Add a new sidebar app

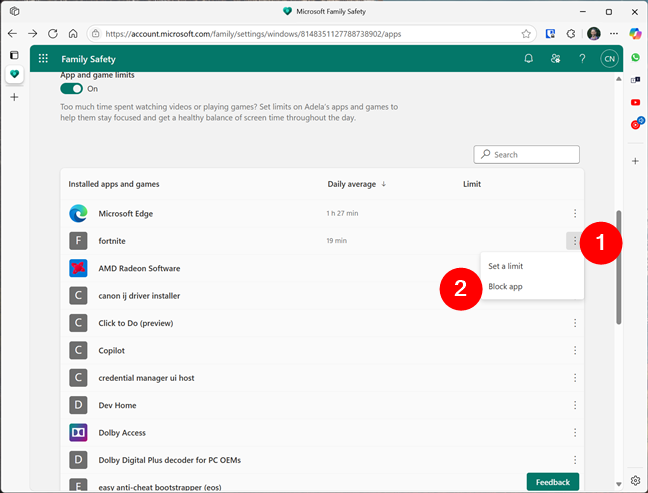click(x=636, y=161)
